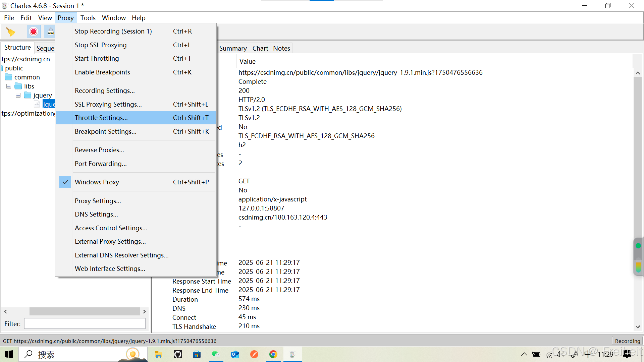This screenshot has width=644, height=362.
Task: Click the Windows search box
Action: pyautogui.click(x=83, y=354)
